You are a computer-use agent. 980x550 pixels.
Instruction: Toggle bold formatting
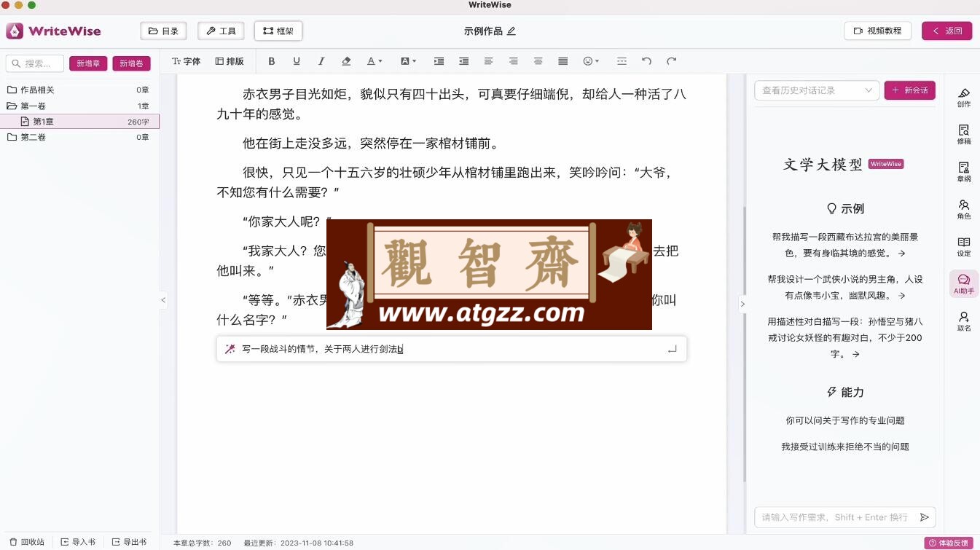272,61
